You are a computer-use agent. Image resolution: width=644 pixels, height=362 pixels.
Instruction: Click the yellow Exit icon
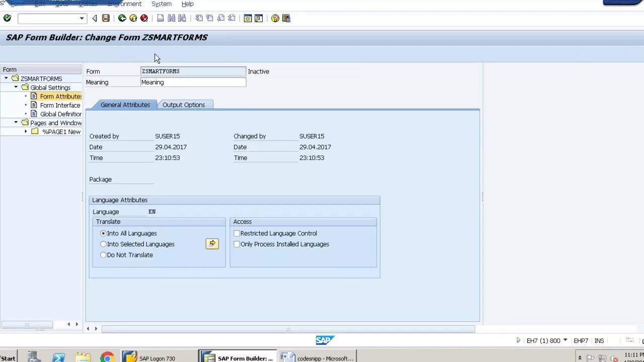tap(133, 18)
